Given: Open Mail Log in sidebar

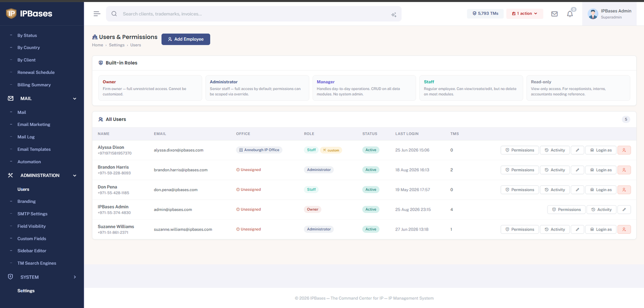Looking at the screenshot, I should click(26, 137).
